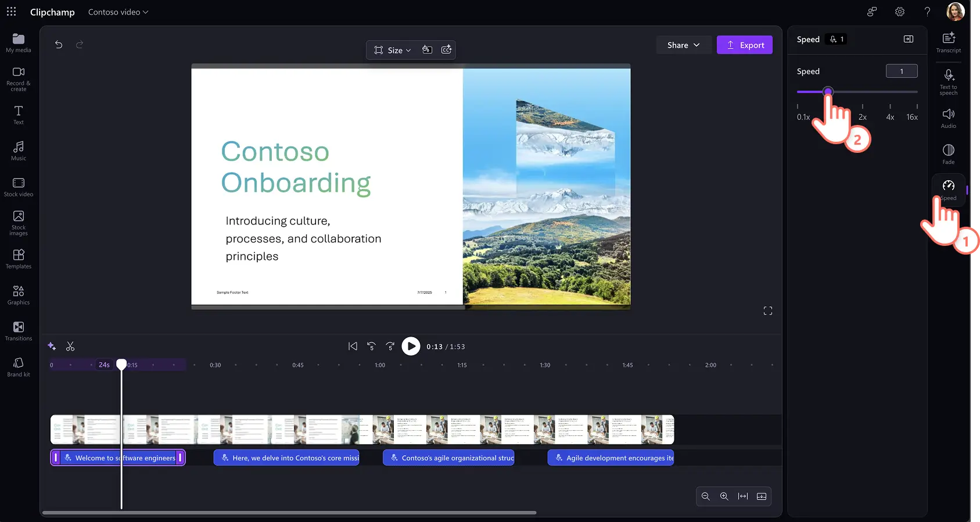Click the voice count badge beside Speed title
Viewport: 980px width, 522px height.
tap(836, 39)
